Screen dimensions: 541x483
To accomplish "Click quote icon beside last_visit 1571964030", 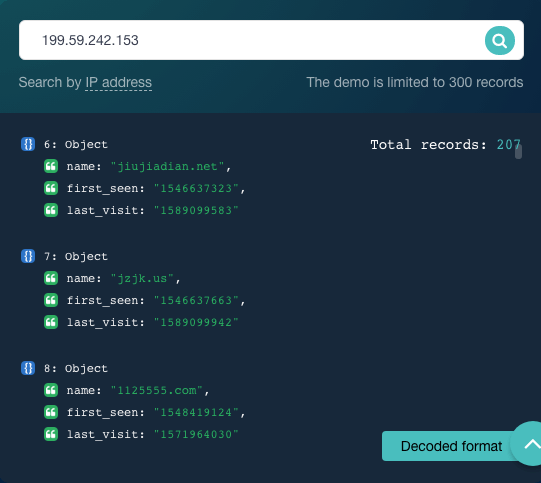I will tap(51, 434).
